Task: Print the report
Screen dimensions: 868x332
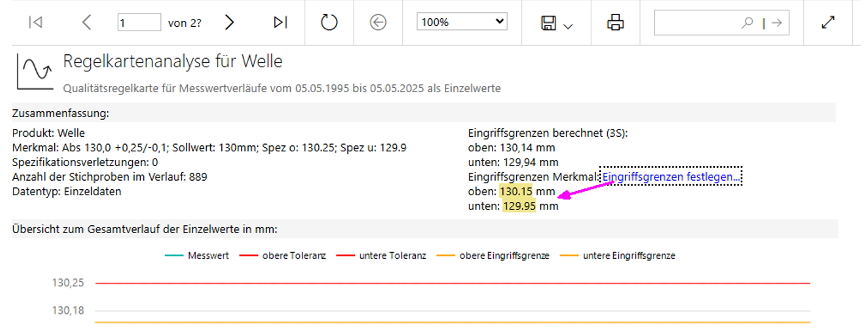Action: pyautogui.click(x=616, y=23)
